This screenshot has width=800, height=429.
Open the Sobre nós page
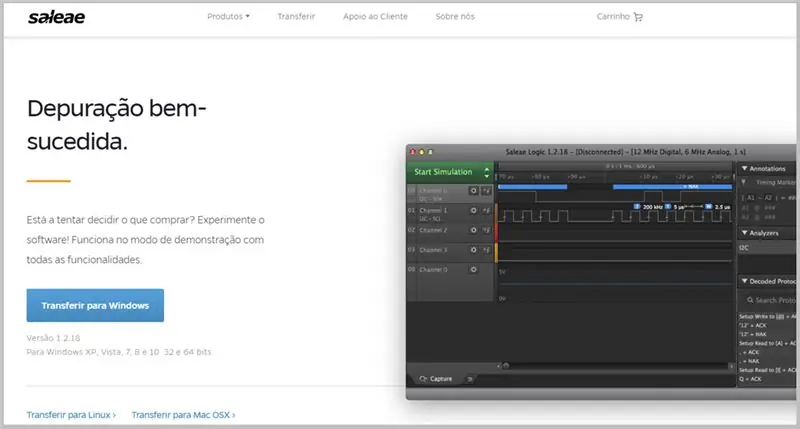(x=455, y=16)
